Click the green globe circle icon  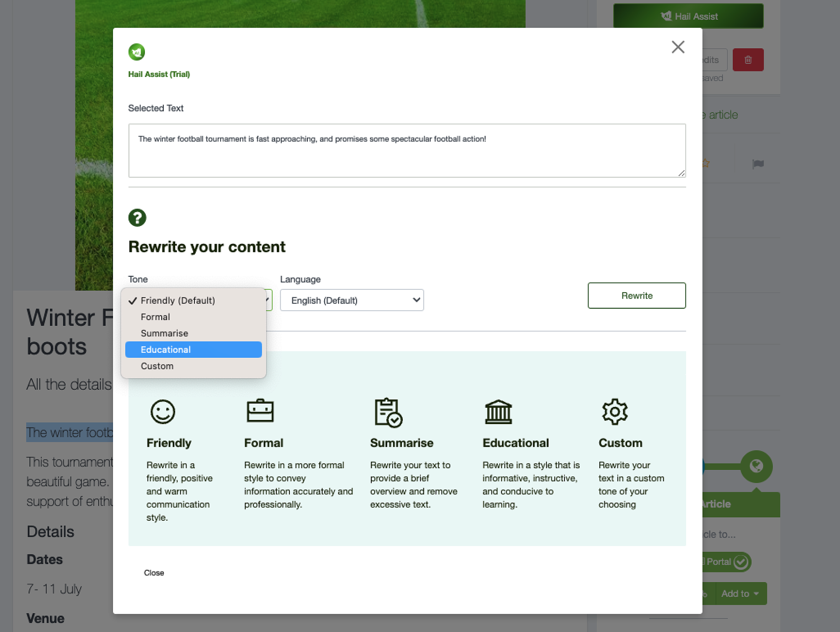[756, 466]
